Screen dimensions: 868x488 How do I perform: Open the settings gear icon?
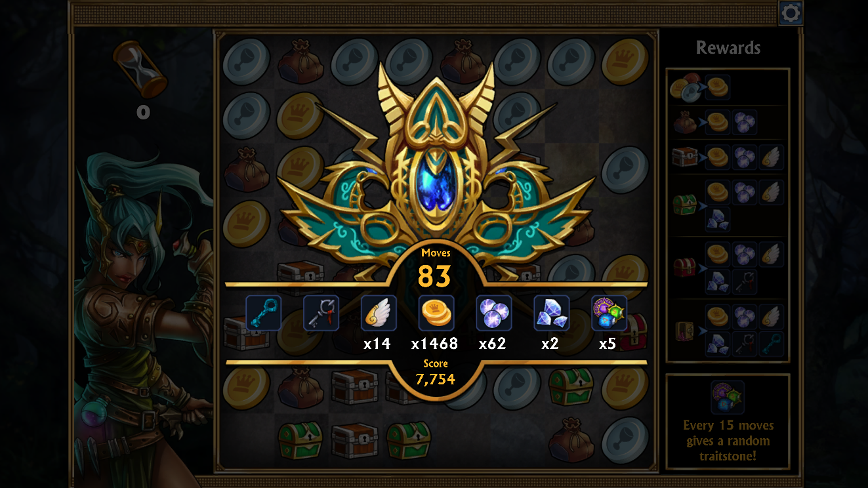[791, 13]
